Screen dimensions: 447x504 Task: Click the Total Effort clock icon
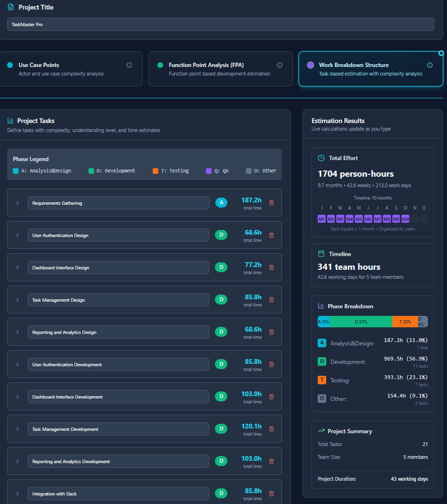click(321, 158)
